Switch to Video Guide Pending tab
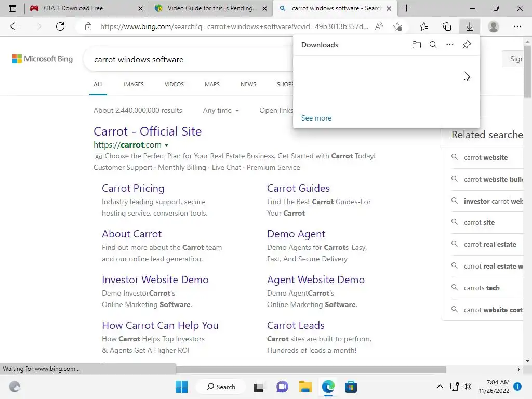532x399 pixels. (x=210, y=8)
